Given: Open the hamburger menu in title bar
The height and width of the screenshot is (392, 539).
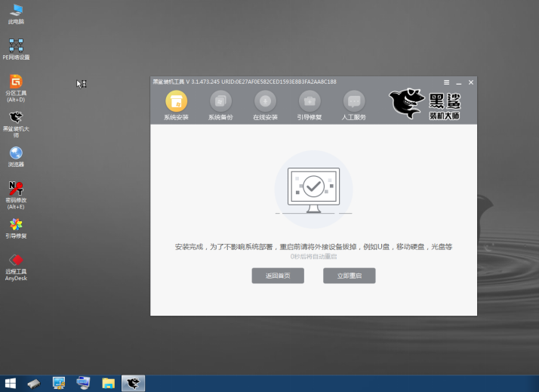Looking at the screenshot, I should coord(446,82).
